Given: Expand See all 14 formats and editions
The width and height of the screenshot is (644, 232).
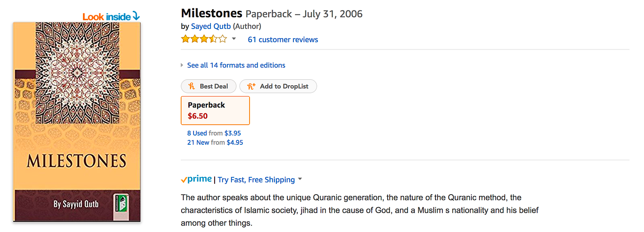Looking at the screenshot, I should point(236,65).
